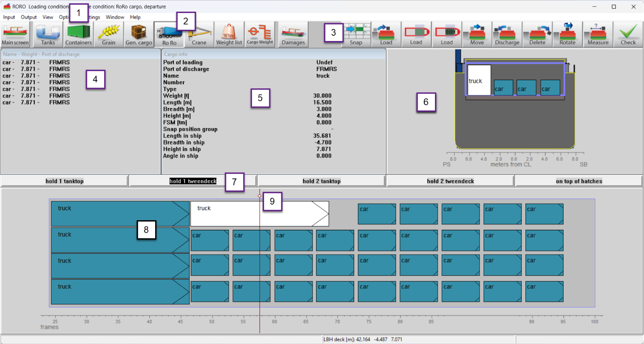
Task: Switch to hold 2 tanktop deck
Action: (x=321, y=181)
